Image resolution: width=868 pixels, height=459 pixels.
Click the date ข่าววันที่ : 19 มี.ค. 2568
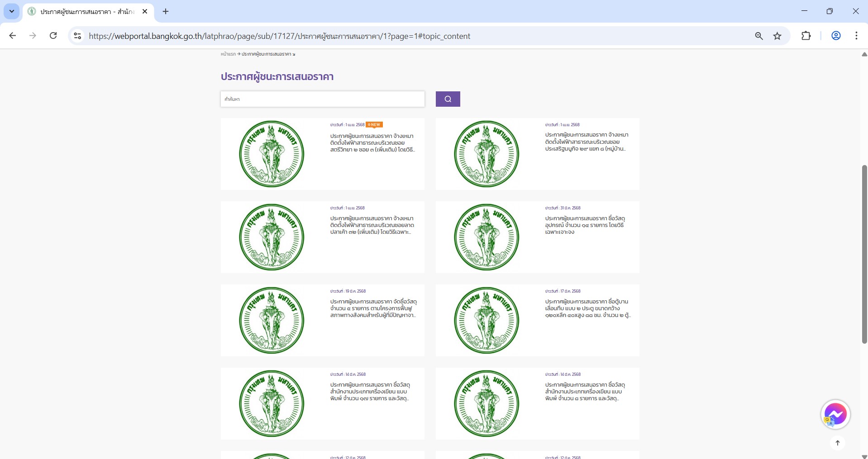tap(348, 291)
